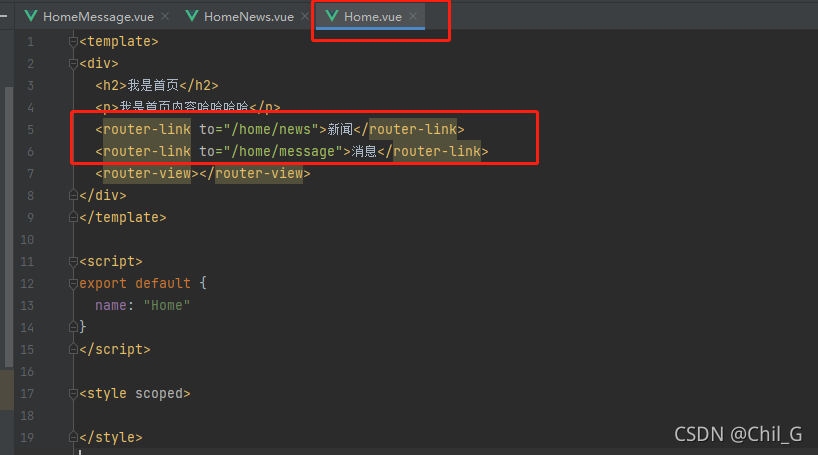Switch to the HomeNews.vue tab
The width and height of the screenshot is (818, 455).
[x=248, y=17]
